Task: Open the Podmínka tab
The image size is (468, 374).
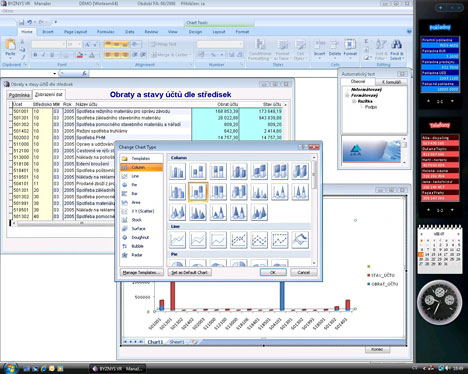Action: coord(19,95)
